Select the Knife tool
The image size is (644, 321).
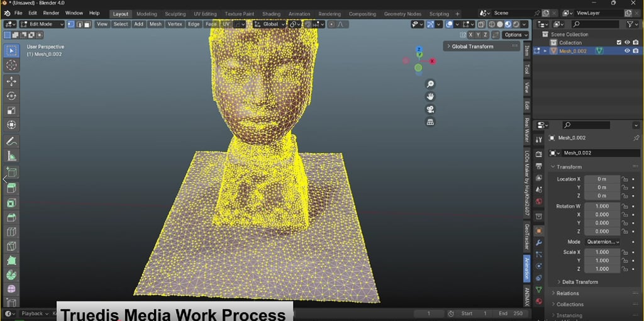[x=11, y=246]
